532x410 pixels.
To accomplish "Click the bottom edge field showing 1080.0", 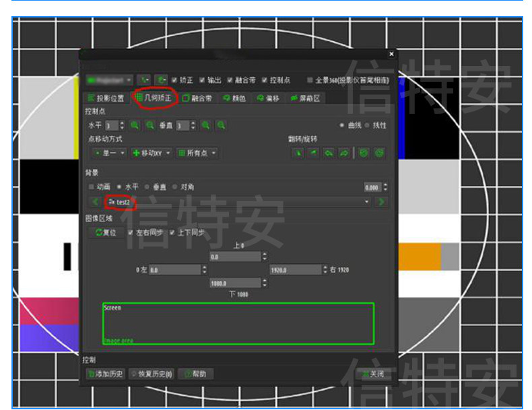I will (236, 283).
